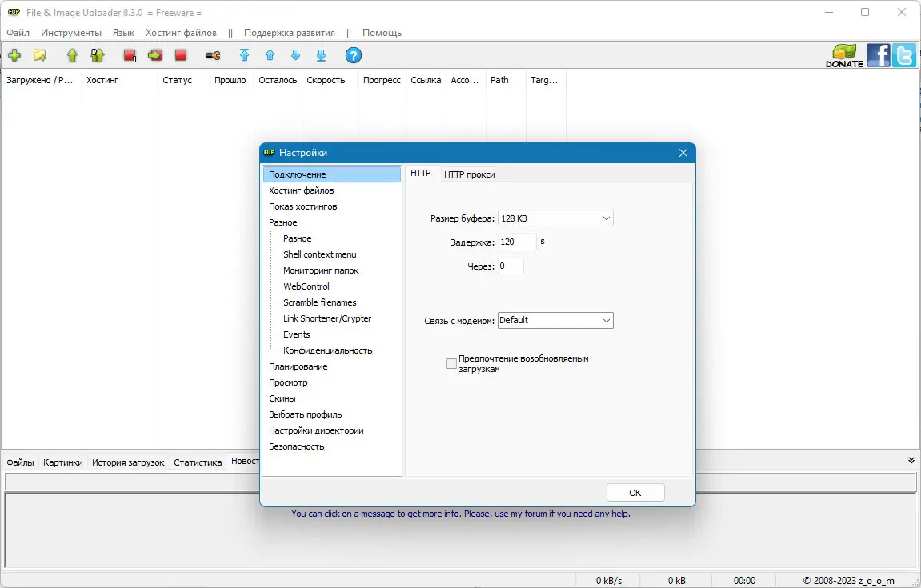Select Конфиденциальность settings item

pos(328,350)
